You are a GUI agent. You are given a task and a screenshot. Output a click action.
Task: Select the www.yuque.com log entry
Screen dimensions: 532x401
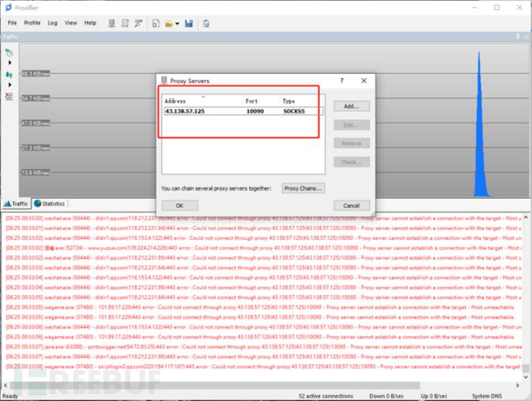(x=262, y=248)
